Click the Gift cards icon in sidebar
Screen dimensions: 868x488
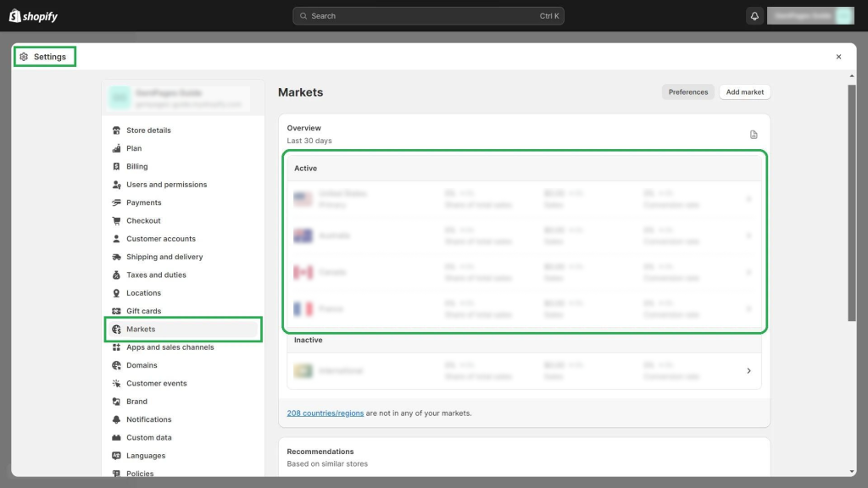(x=116, y=311)
